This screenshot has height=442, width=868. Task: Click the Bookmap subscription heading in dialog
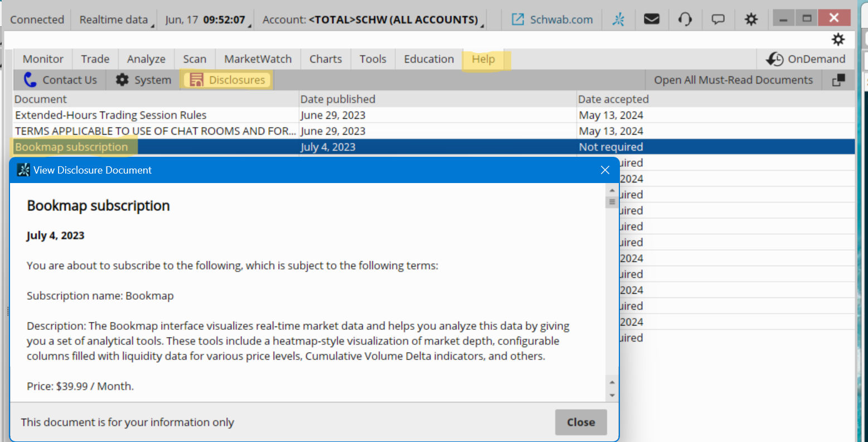point(98,206)
